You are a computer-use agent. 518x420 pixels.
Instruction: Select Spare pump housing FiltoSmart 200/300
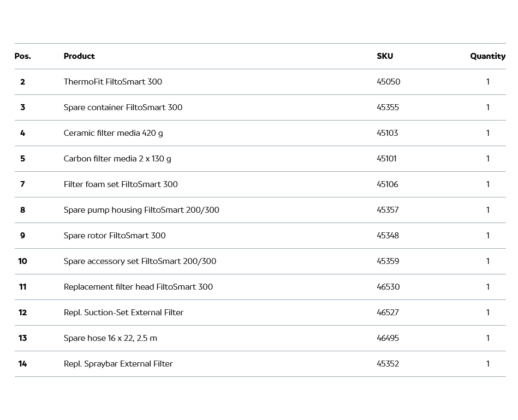pyautogui.click(x=141, y=210)
